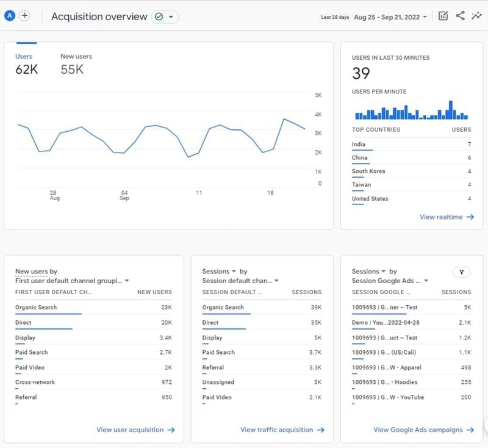
Task: Click the Insights sparkline icon
Action: pyautogui.click(x=477, y=15)
